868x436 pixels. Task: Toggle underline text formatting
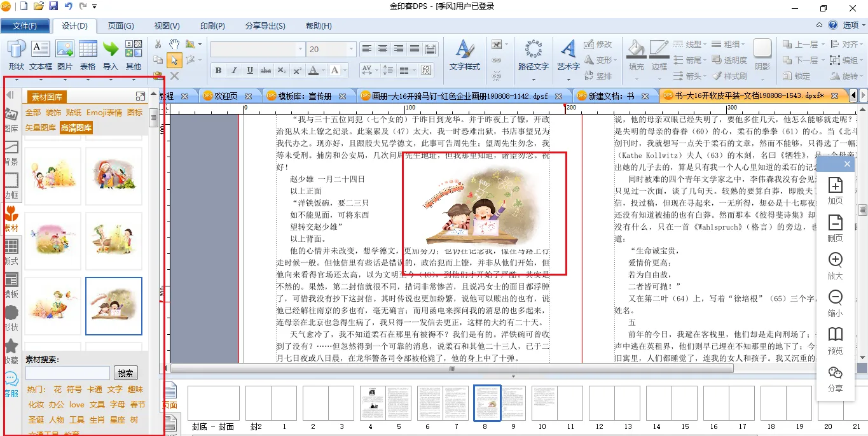[250, 71]
